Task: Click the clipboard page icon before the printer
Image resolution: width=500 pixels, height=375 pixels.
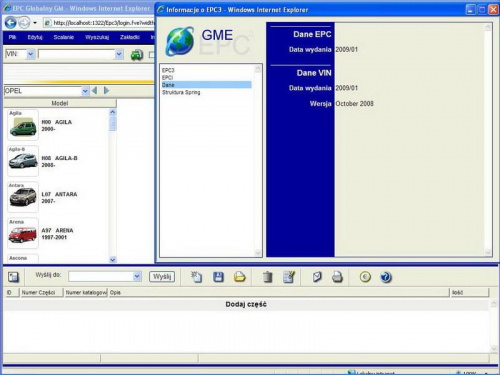Action: click(x=317, y=277)
